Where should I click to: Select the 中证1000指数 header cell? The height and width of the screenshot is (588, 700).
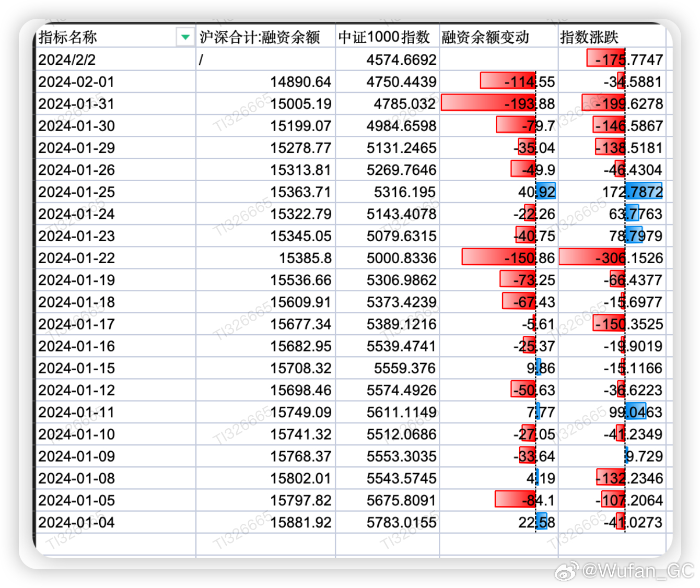pos(387,37)
